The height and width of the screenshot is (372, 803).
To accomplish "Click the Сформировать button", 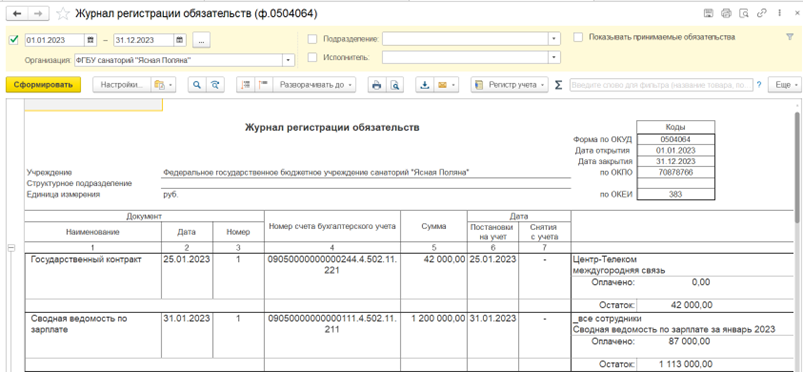I will 44,86.
